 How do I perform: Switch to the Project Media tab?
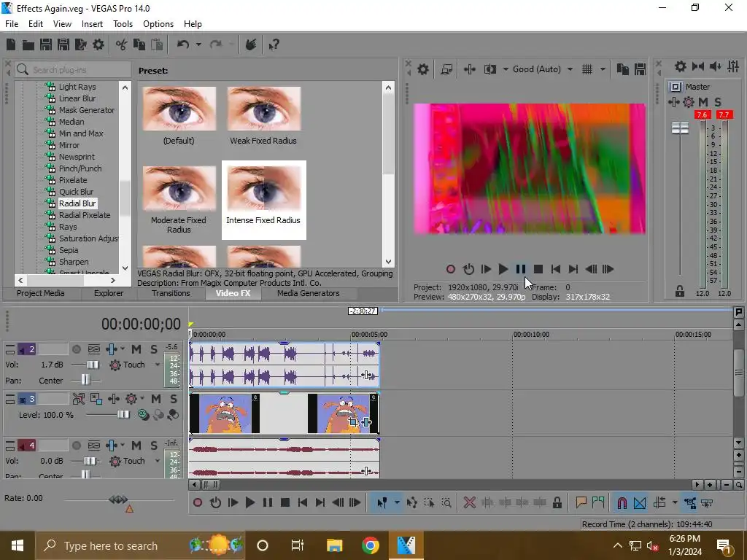(41, 293)
